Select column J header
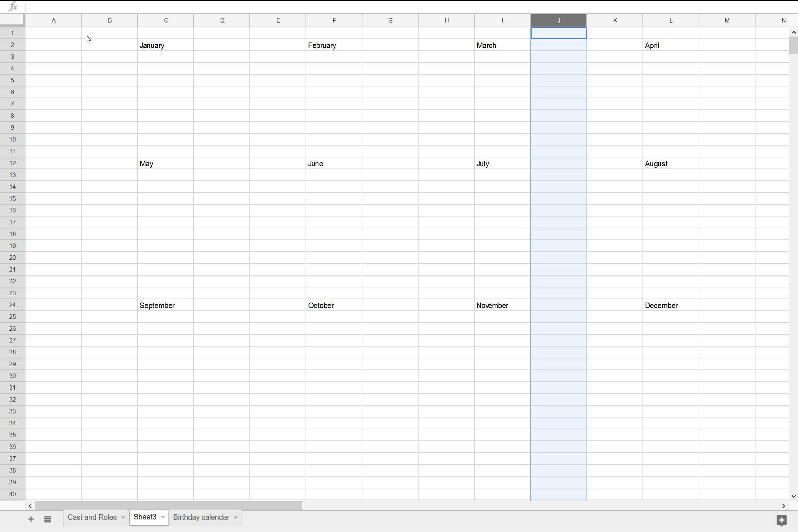 pyautogui.click(x=558, y=20)
